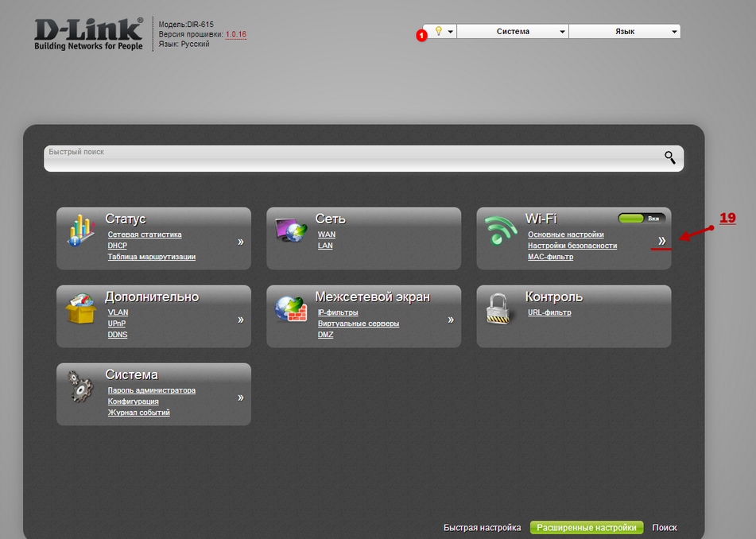Open WAN settings link
756x539 pixels.
coord(327,235)
